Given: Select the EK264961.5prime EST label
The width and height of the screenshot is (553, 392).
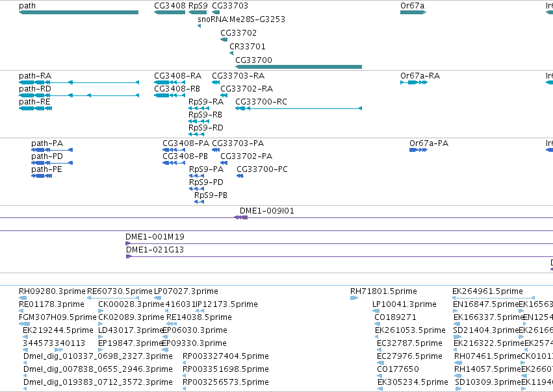Looking at the screenshot, I should (488, 291).
